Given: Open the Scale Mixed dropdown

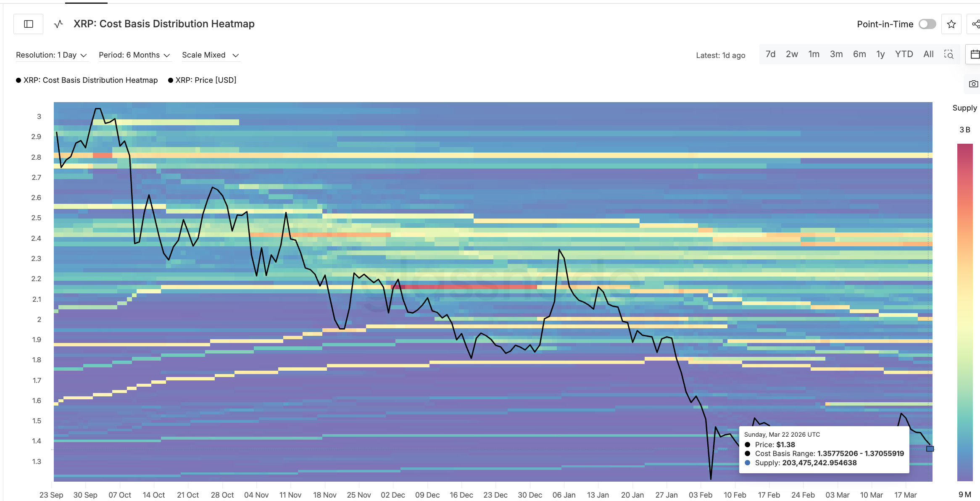Looking at the screenshot, I should [x=210, y=55].
